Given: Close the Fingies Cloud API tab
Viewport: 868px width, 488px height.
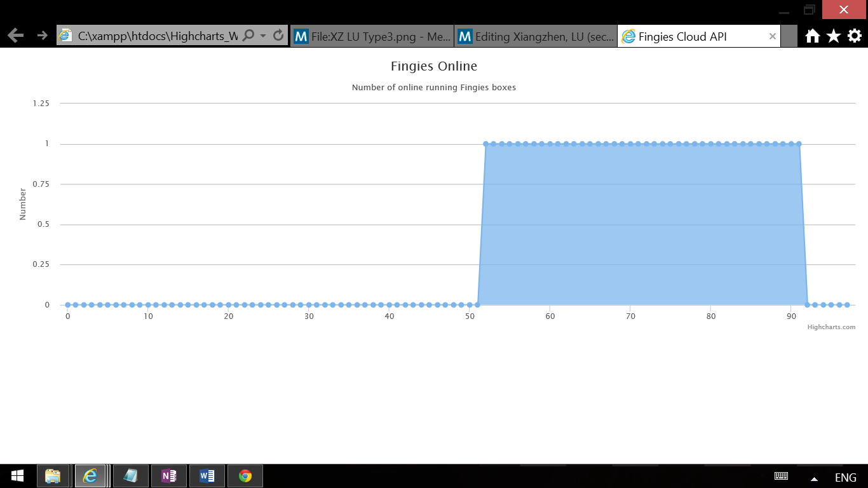Looking at the screenshot, I should 772,36.
